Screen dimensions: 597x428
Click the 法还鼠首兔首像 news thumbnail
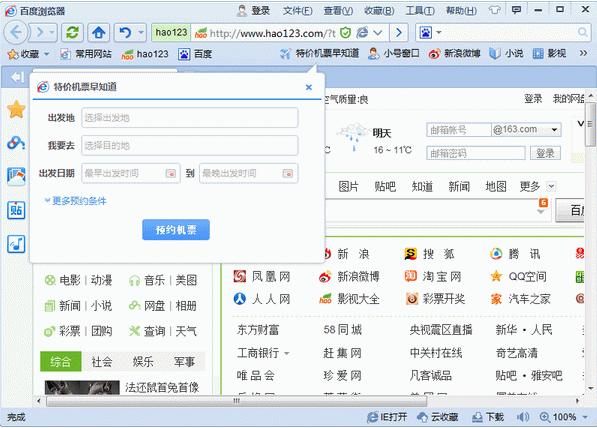pyautogui.click(x=82, y=387)
